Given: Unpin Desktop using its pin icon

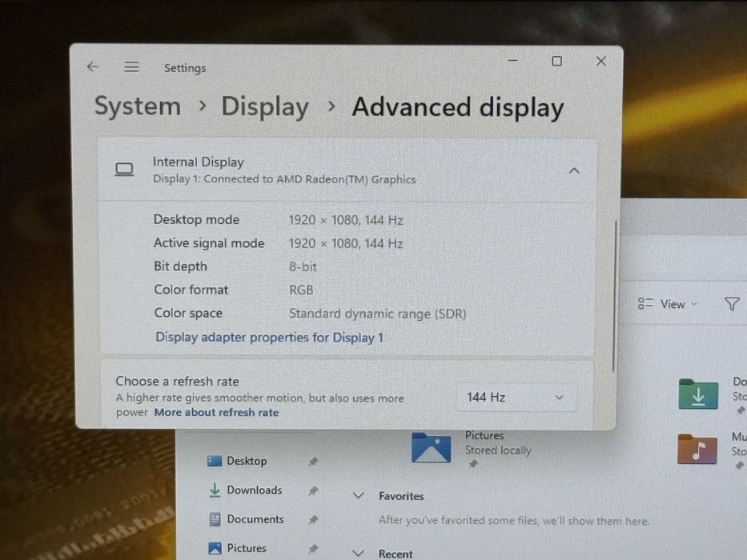Looking at the screenshot, I should click(313, 461).
